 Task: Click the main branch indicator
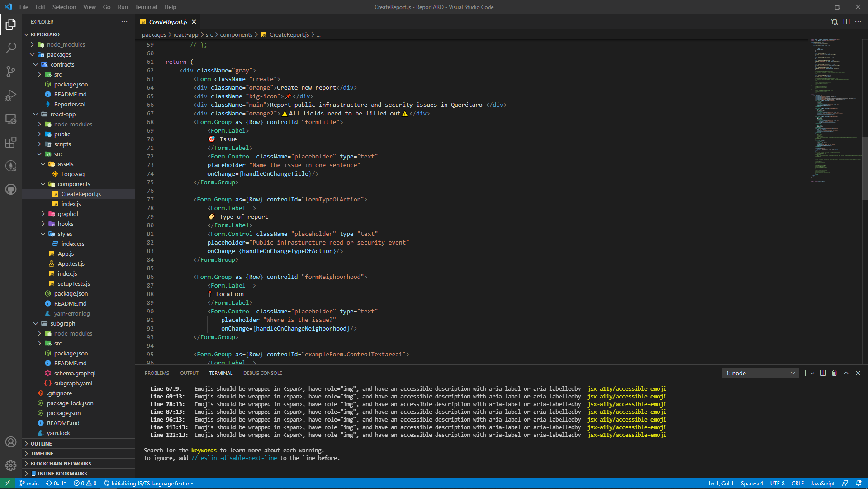29,483
